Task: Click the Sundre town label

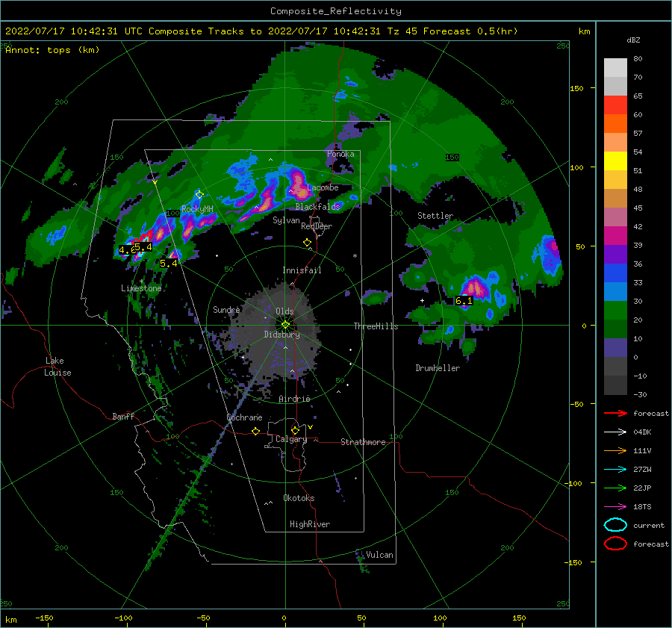Action: pos(226,309)
